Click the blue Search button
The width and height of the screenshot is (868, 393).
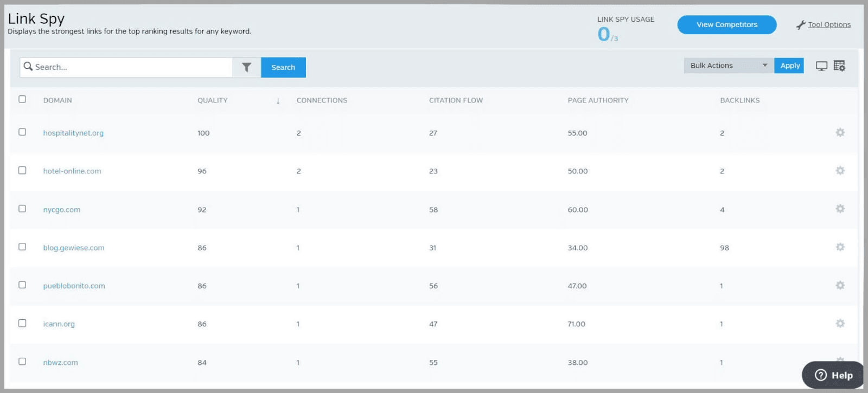tap(283, 67)
